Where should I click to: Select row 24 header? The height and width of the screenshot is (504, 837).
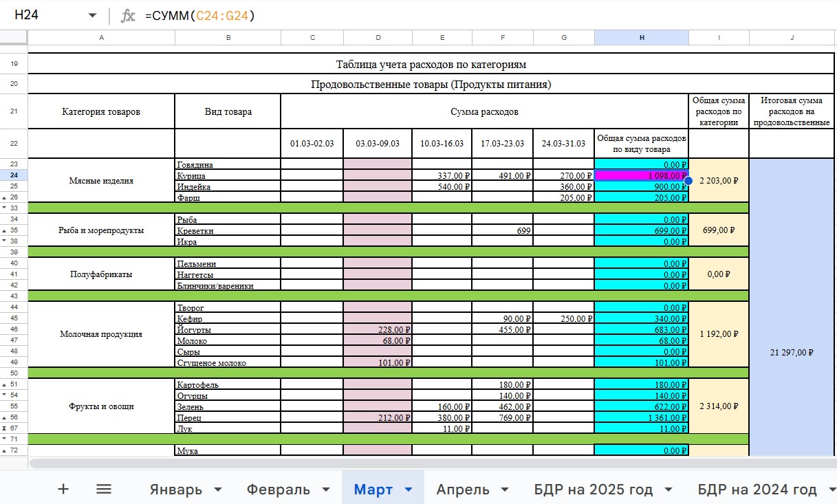click(x=14, y=176)
